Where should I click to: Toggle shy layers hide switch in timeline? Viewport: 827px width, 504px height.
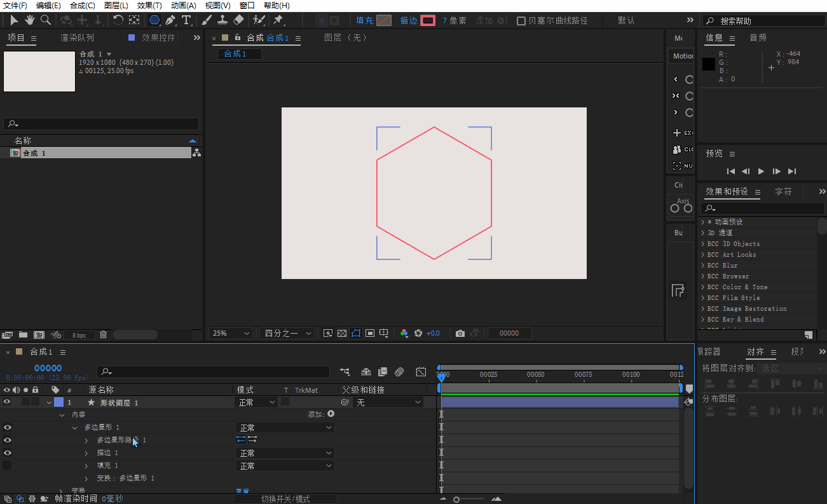click(x=366, y=372)
